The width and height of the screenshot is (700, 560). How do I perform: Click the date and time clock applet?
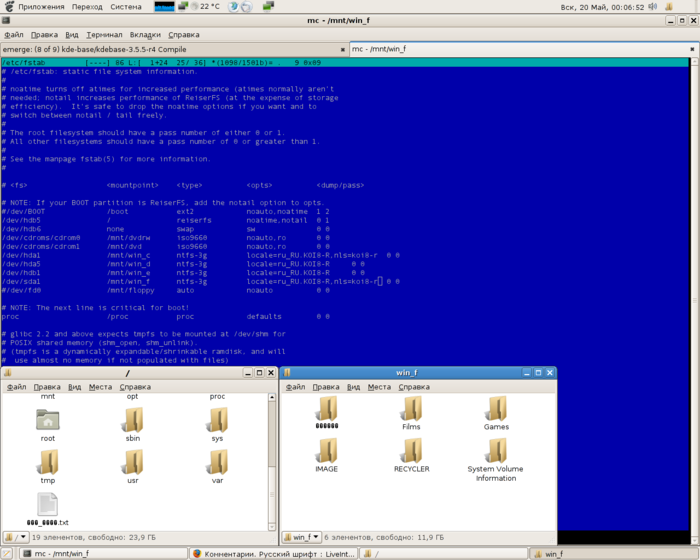click(x=602, y=7)
